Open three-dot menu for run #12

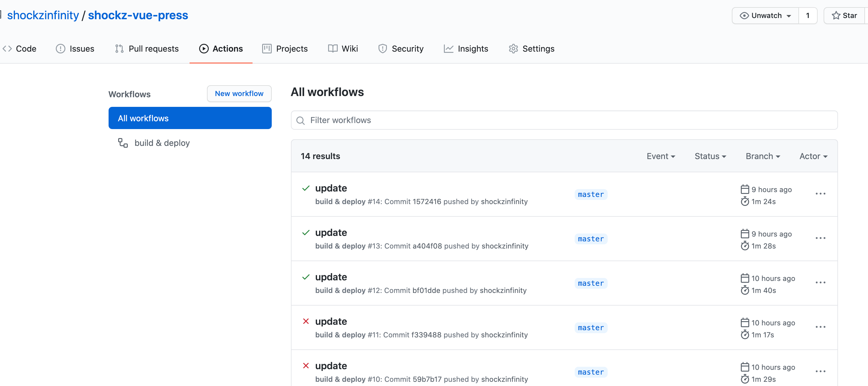(x=820, y=282)
